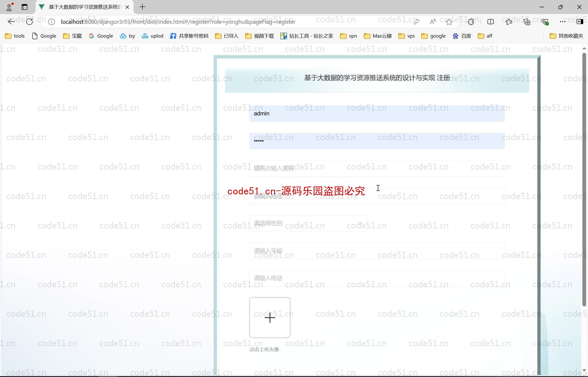Open the vps bookmark folder
Viewport: 588px width, 377px height.
(406, 36)
